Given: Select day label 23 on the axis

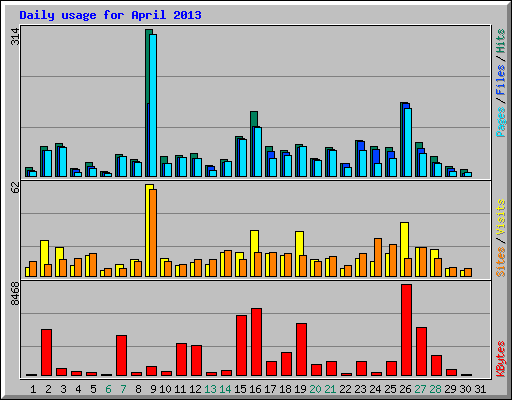Looking at the screenshot, I should pos(360,389).
